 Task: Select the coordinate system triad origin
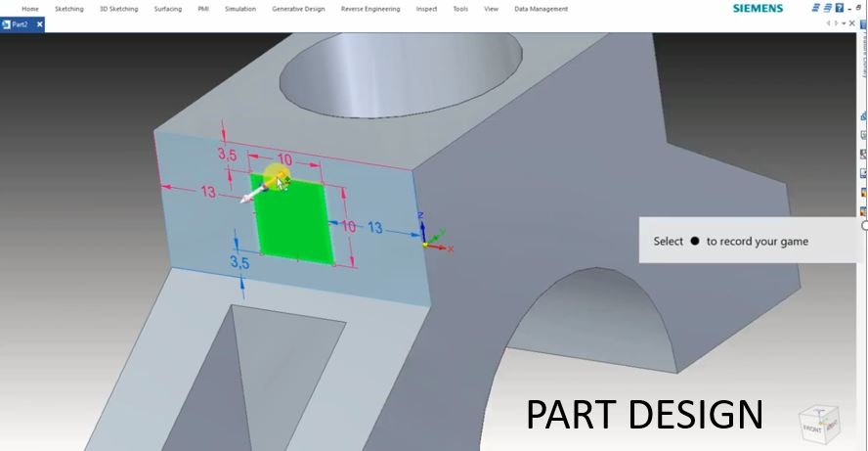[424, 244]
